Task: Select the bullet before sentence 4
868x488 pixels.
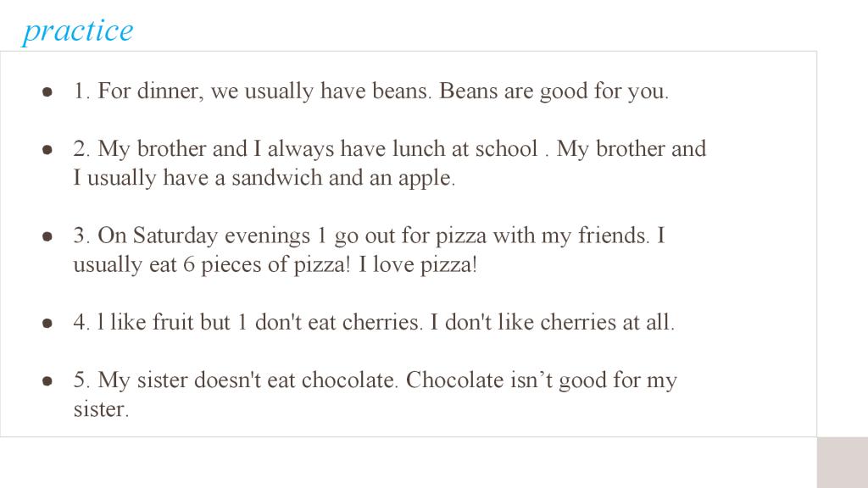Action: click(x=47, y=323)
